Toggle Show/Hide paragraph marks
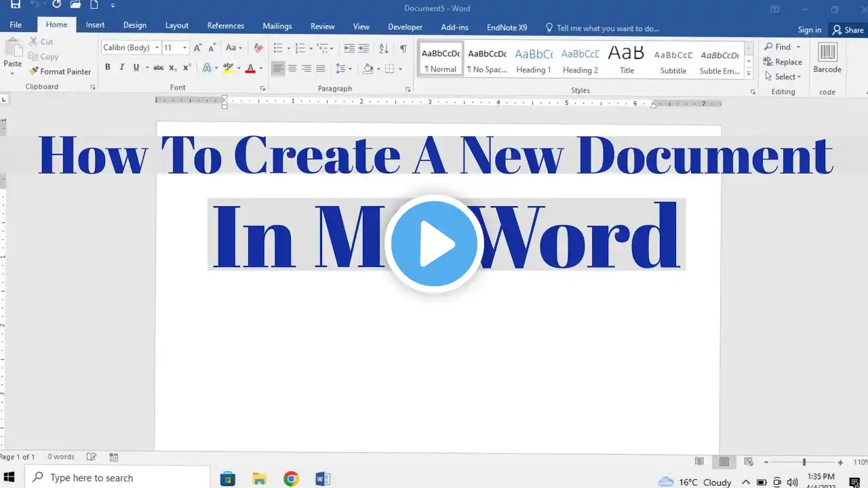The width and height of the screenshot is (868, 488). tap(403, 47)
